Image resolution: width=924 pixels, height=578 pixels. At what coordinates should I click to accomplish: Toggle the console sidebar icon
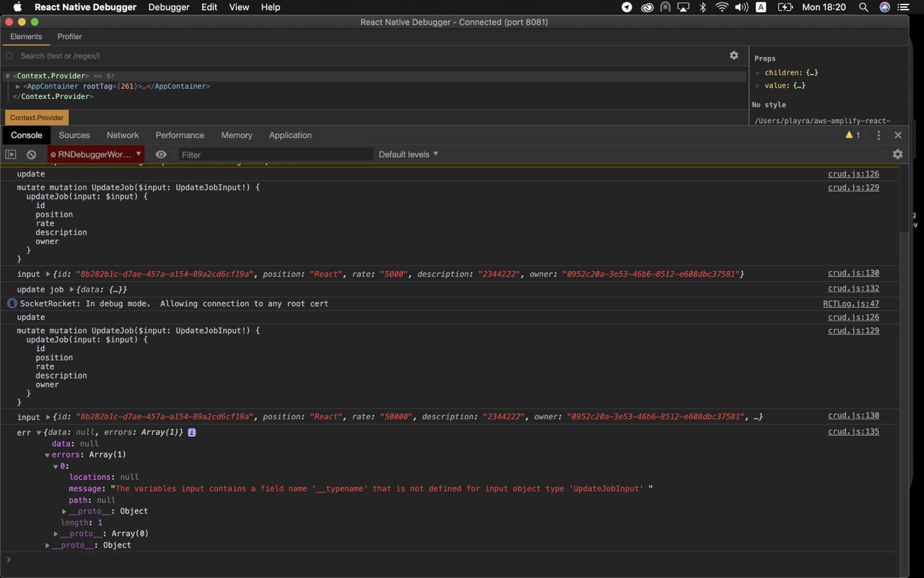(x=10, y=155)
